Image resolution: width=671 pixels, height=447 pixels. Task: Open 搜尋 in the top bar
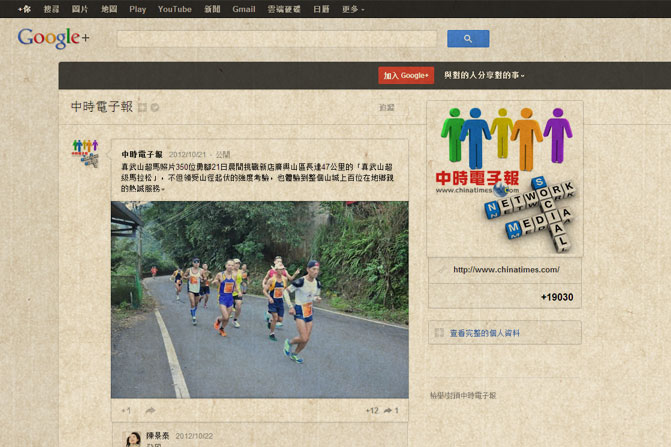[51, 9]
